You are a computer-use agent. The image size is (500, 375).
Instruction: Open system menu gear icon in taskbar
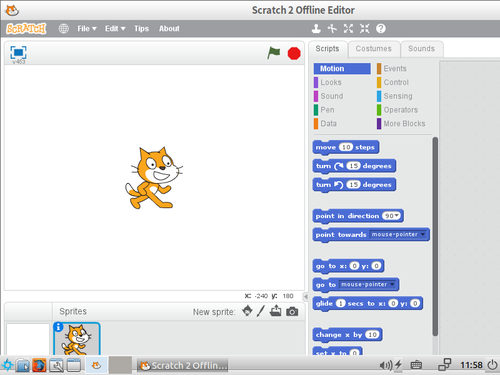point(7,365)
